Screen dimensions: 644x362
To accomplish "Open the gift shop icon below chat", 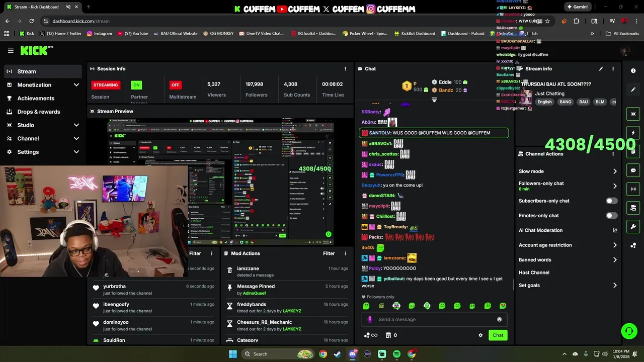I will click(x=388, y=335).
